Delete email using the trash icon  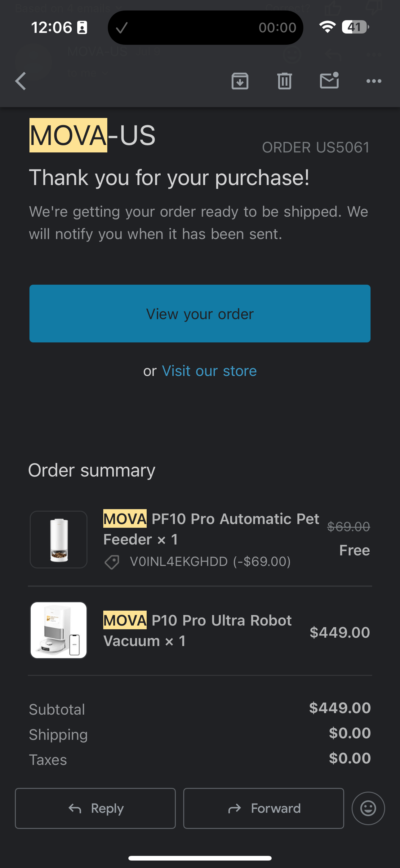285,81
